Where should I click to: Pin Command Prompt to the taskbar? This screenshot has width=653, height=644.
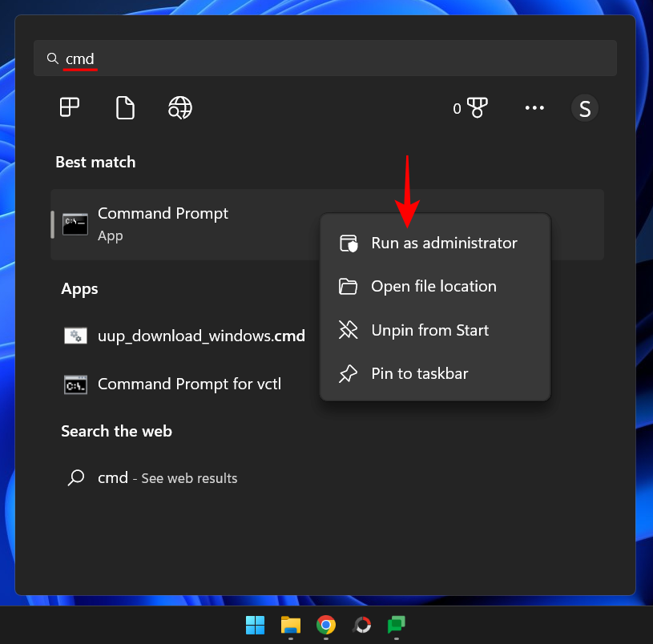(x=419, y=373)
